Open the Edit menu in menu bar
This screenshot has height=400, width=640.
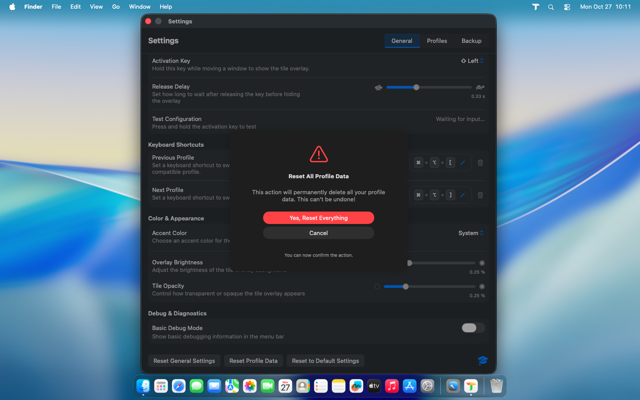(75, 6)
